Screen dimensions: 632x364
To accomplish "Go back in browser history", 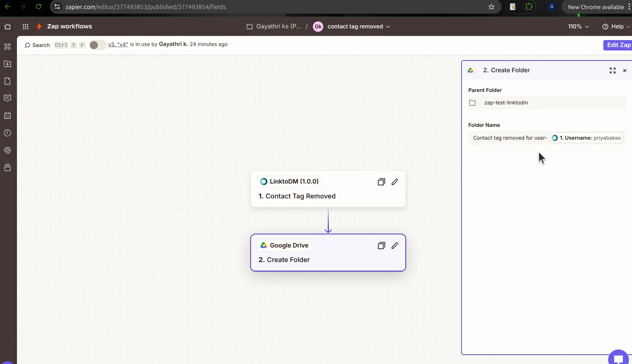I will pos(8,7).
